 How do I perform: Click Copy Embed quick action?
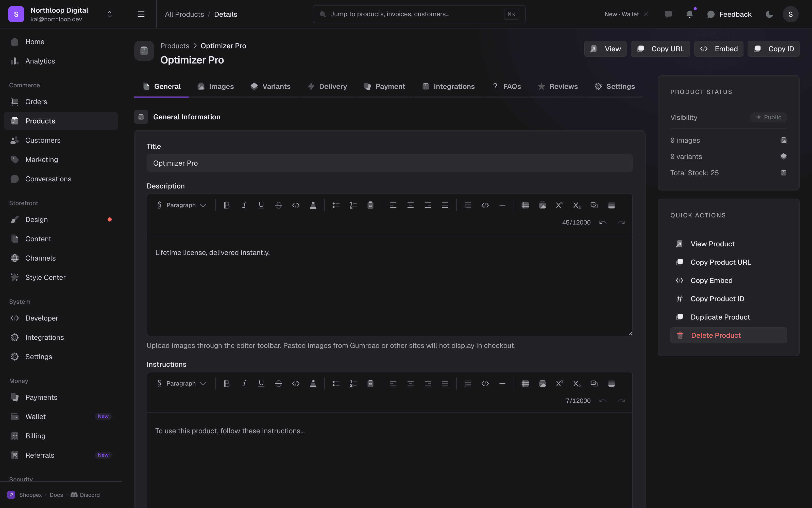point(729,280)
